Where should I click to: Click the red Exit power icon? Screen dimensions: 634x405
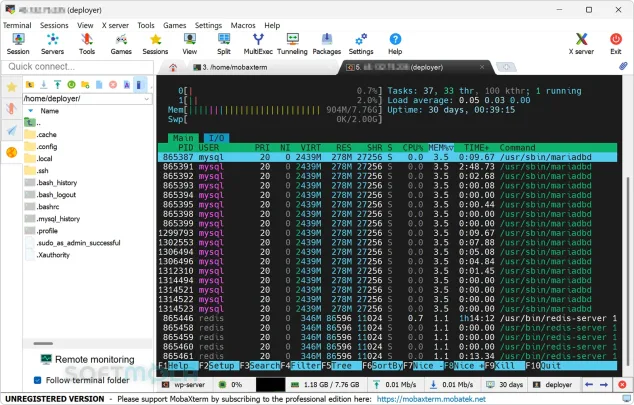[x=616, y=44]
